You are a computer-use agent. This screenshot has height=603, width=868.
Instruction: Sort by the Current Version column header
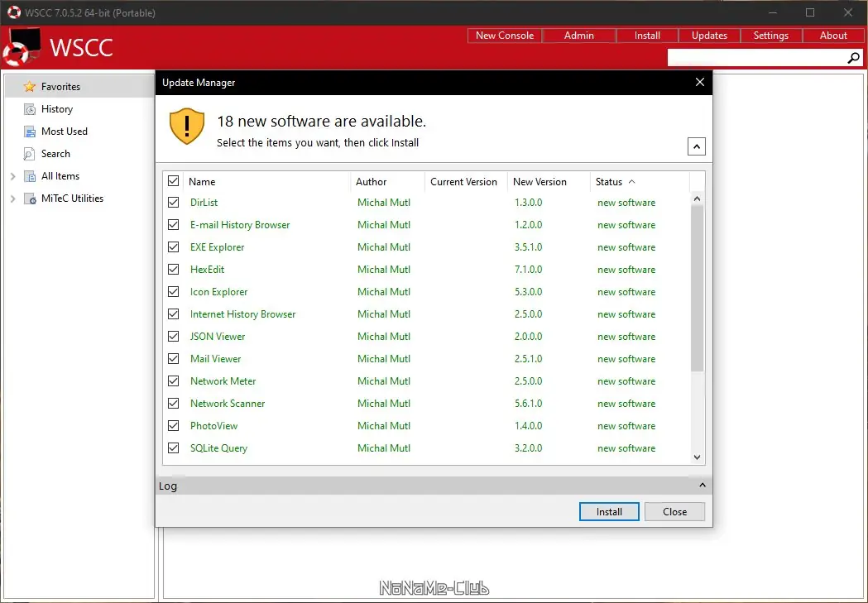coord(466,181)
